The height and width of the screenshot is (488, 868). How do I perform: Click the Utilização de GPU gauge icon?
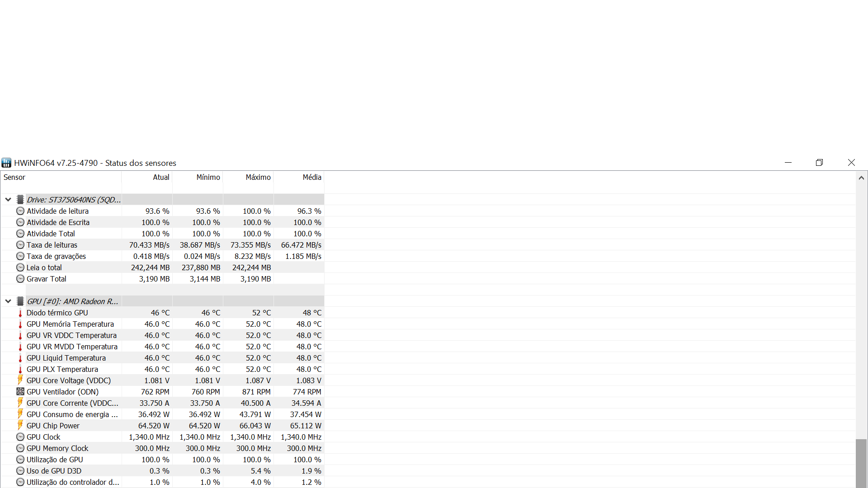point(20,460)
